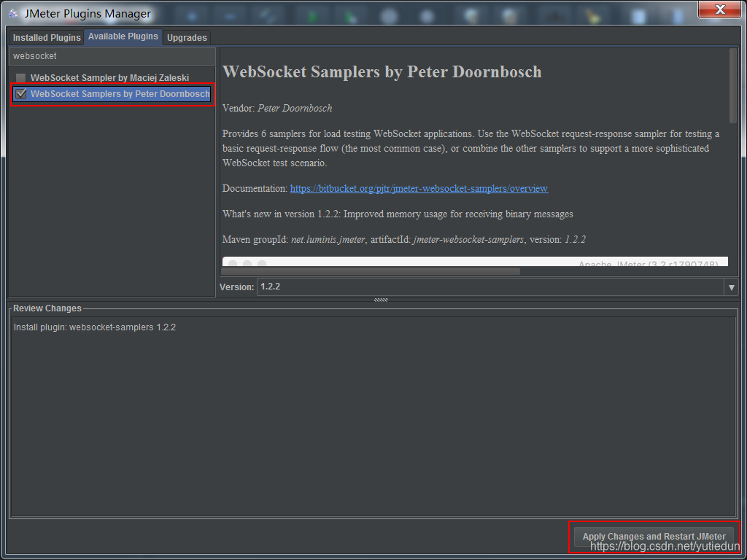This screenshot has width=747, height=560.
Task: Click the dotted page indicator in the description pane
Action: click(x=247, y=262)
